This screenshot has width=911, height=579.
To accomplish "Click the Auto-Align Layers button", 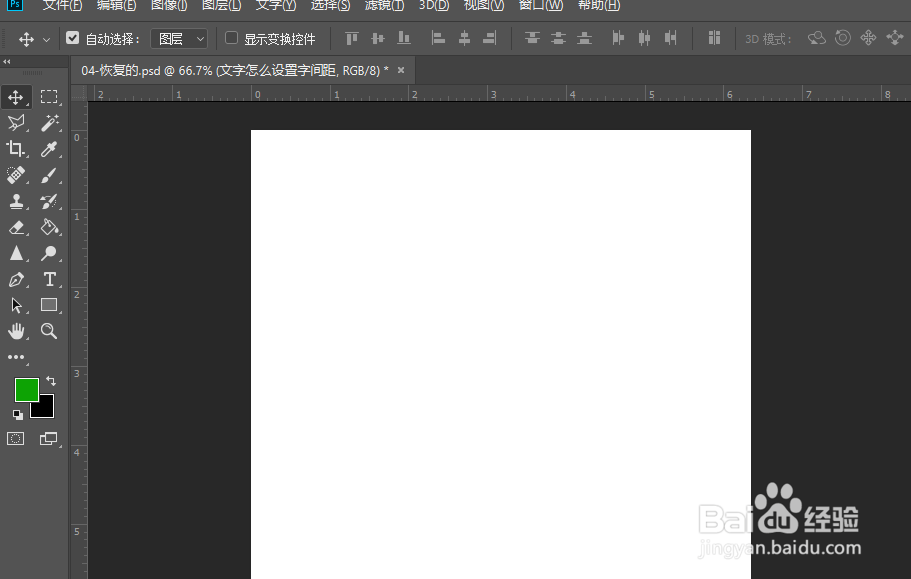I will (x=715, y=38).
